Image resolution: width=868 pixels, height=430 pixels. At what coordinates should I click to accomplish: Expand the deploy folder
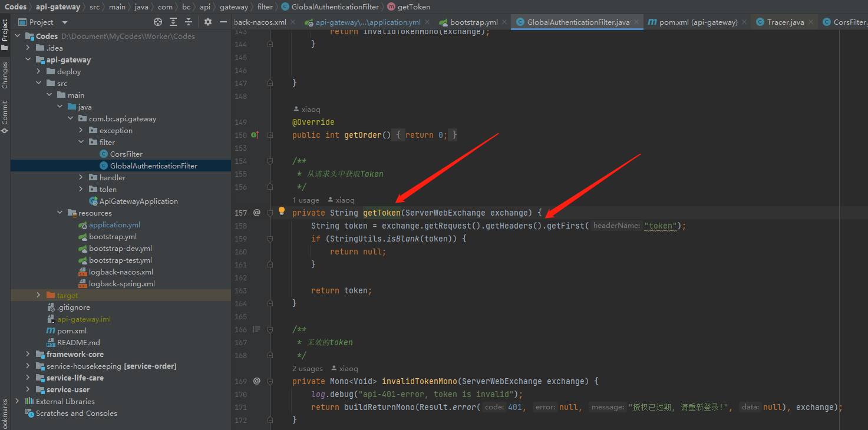pyautogui.click(x=38, y=71)
